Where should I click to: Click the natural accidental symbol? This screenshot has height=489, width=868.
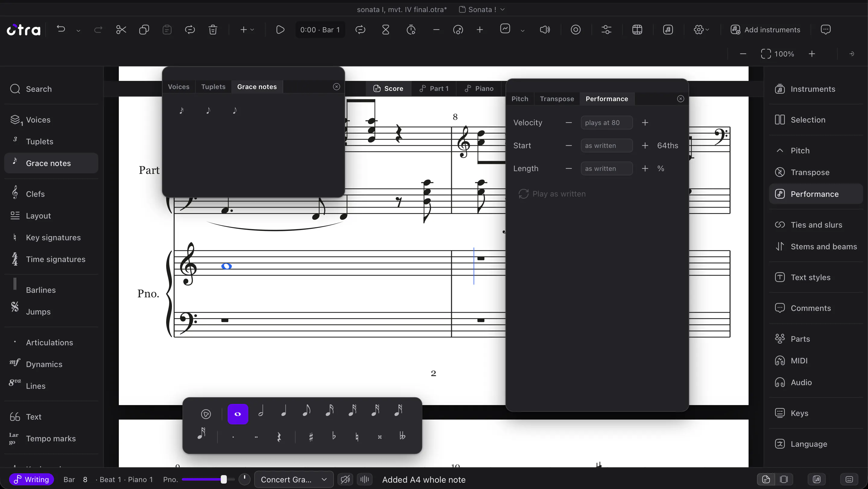357,437
